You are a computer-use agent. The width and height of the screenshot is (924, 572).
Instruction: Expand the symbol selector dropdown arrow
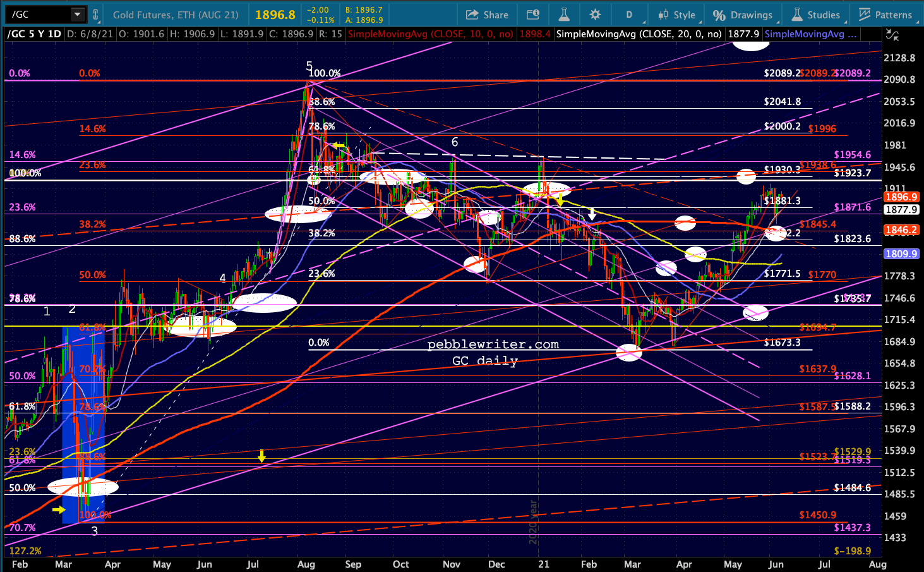click(x=77, y=14)
